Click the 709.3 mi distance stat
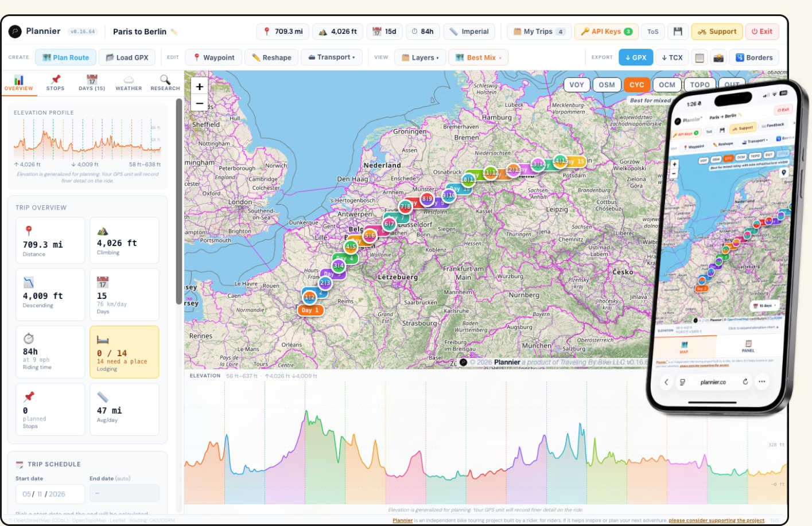812x526 pixels. (283, 32)
